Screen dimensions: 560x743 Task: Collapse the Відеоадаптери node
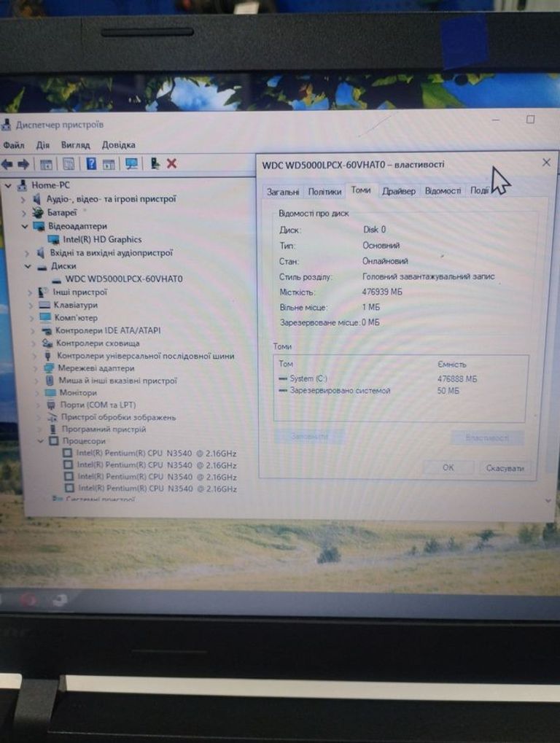pos(25,227)
